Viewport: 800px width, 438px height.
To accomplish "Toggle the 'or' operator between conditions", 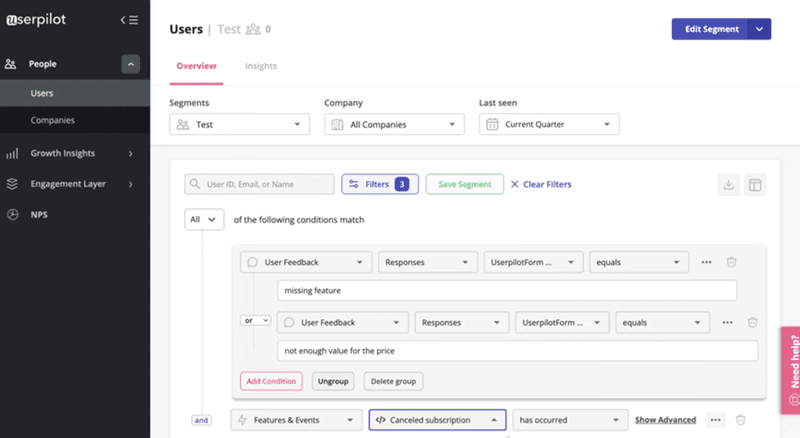I will pos(255,321).
